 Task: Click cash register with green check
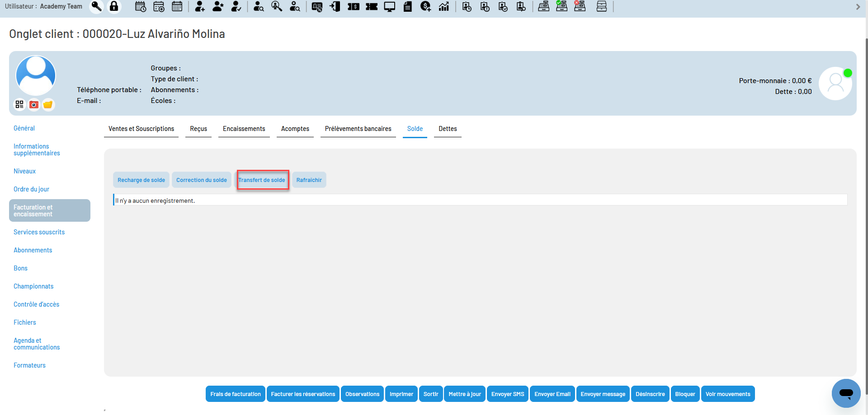(x=561, y=6)
